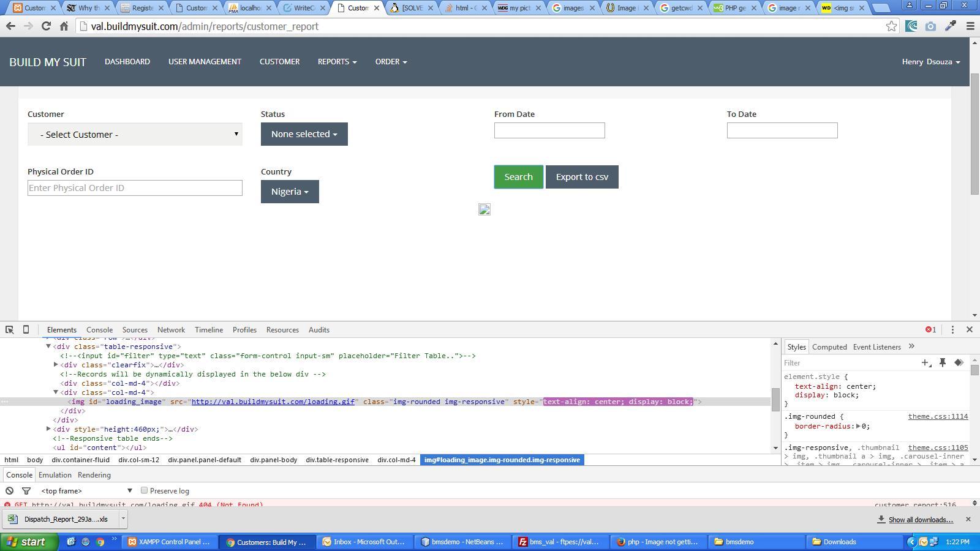Toggle element state pin icon
Screen dimensions: 980x551
943,362
